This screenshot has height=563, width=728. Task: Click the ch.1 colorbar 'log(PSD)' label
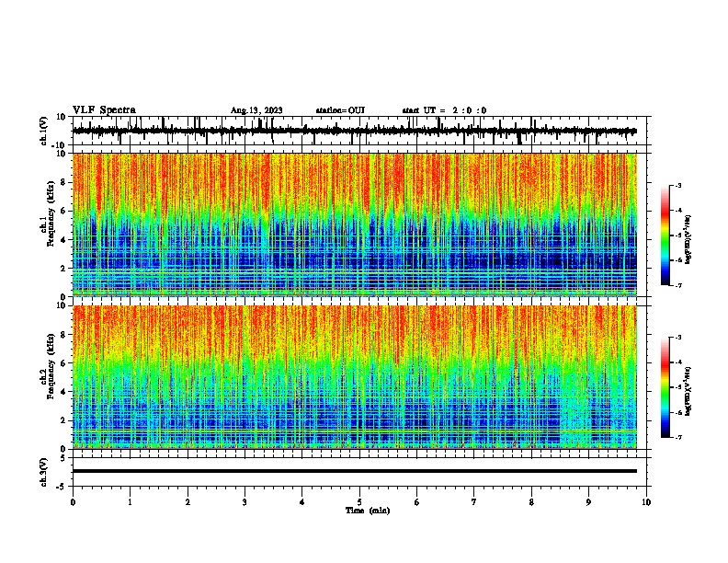point(688,239)
